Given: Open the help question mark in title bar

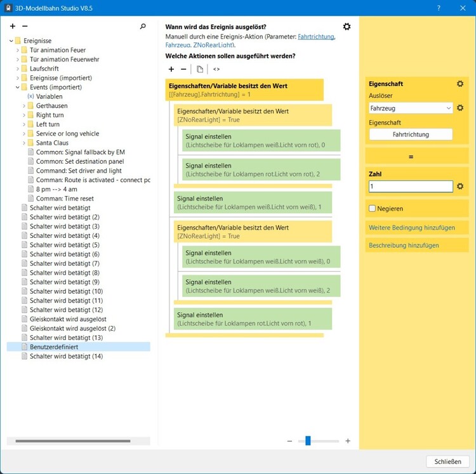Looking at the screenshot, I should 439,8.
